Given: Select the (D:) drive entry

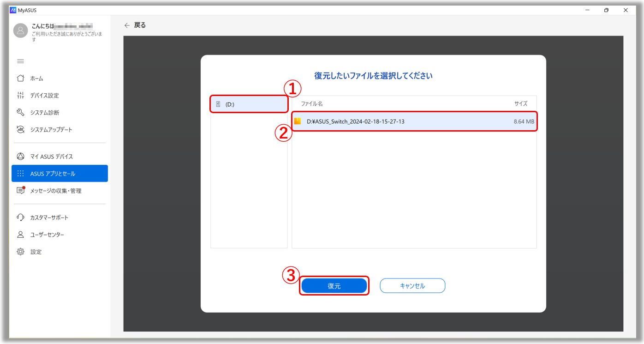Looking at the screenshot, I should [249, 104].
